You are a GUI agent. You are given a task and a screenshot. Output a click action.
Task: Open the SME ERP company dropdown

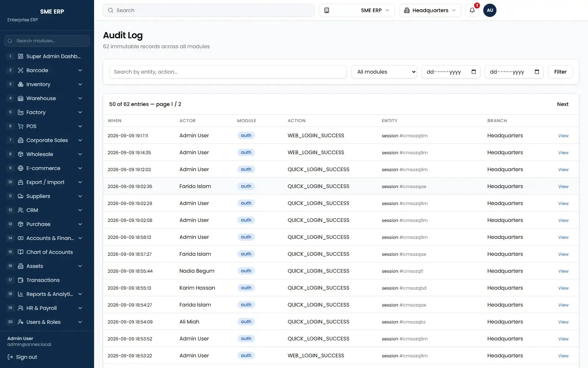point(356,10)
